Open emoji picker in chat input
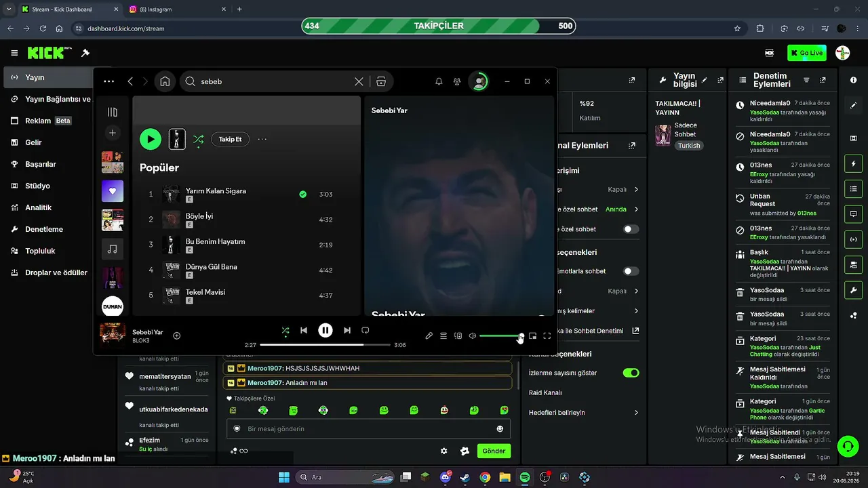Viewport: 868px width, 488px height. pos(500,429)
